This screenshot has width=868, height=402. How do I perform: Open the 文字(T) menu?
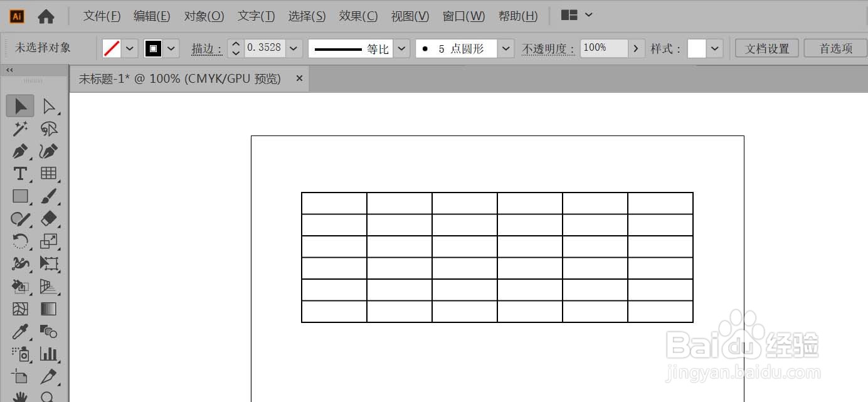tap(257, 16)
